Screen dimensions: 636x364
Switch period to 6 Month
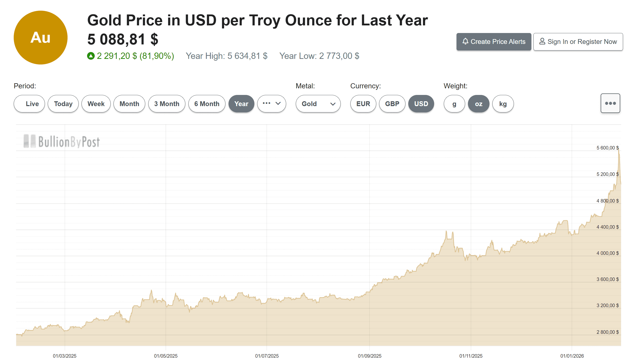tap(207, 104)
